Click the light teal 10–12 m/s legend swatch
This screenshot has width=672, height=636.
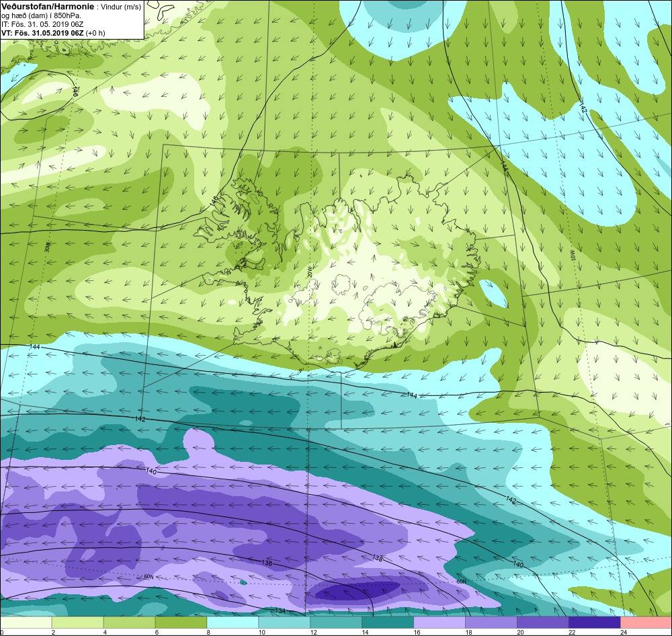(x=284, y=623)
